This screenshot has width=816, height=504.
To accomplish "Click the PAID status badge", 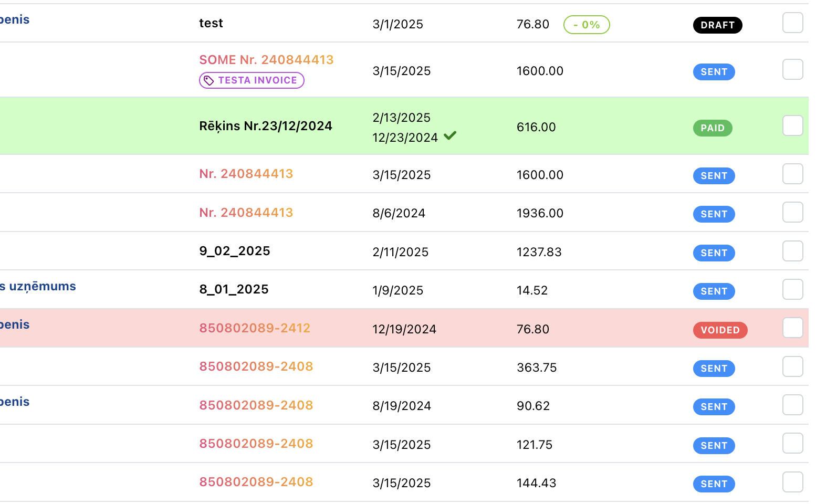I will pyautogui.click(x=713, y=128).
